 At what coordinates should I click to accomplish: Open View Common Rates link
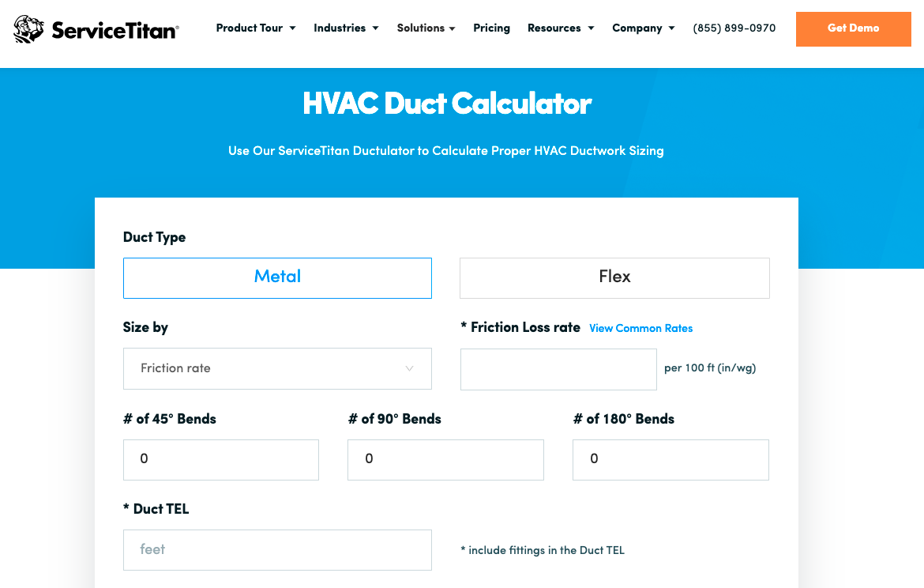point(640,328)
